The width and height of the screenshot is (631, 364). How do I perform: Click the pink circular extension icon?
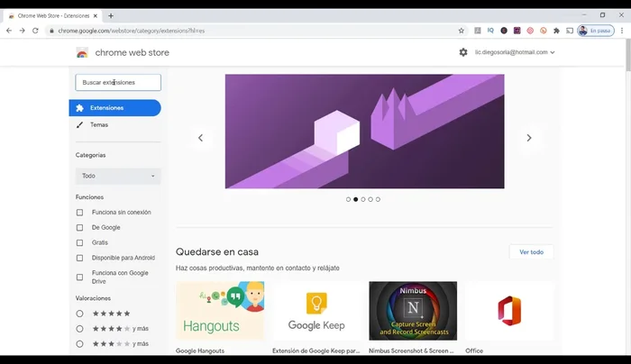pyautogui.click(x=530, y=31)
